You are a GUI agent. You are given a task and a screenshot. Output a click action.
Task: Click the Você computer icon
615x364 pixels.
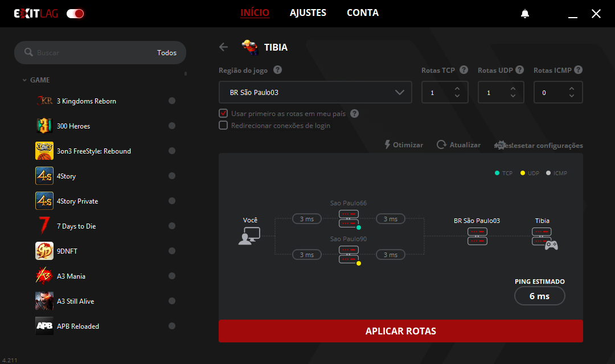[249, 236]
